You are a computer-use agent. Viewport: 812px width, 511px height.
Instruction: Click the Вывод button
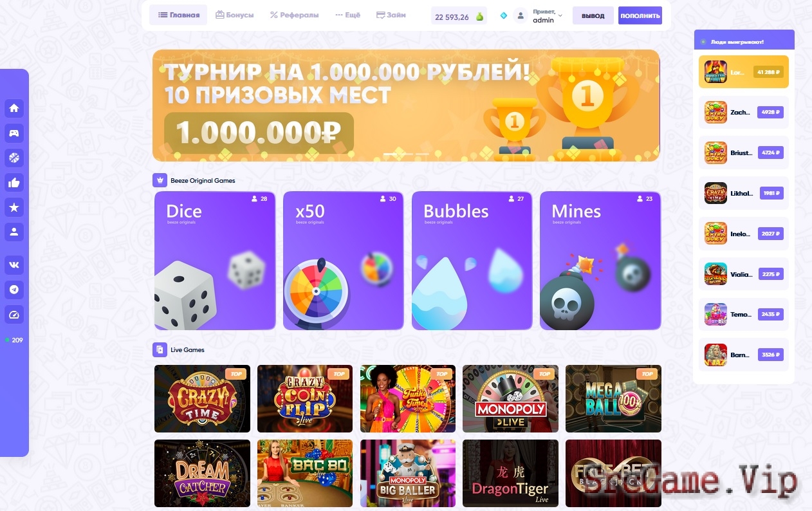pos(593,15)
